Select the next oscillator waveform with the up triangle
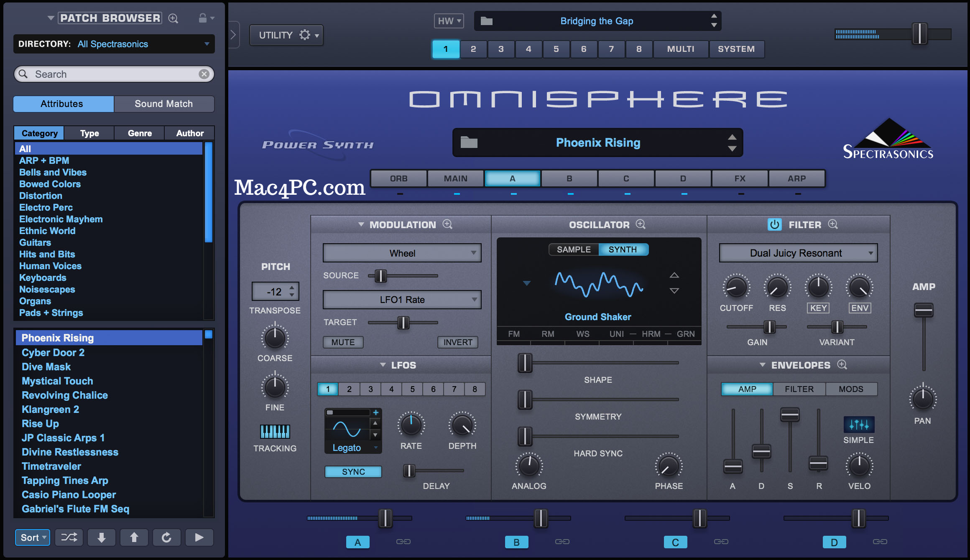 (x=674, y=275)
